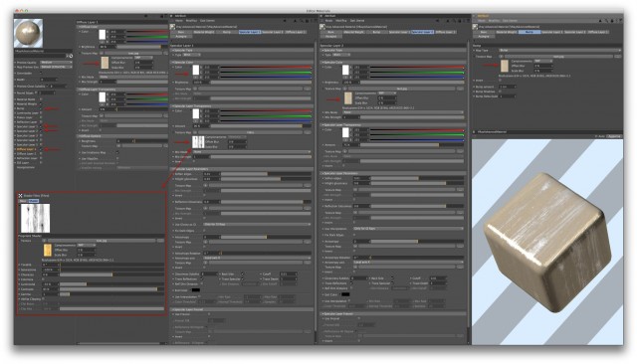The width and height of the screenshot is (637, 364).
Task: Click Diffuse Layer 1 texture map arrow button
Action: pos(102,53)
